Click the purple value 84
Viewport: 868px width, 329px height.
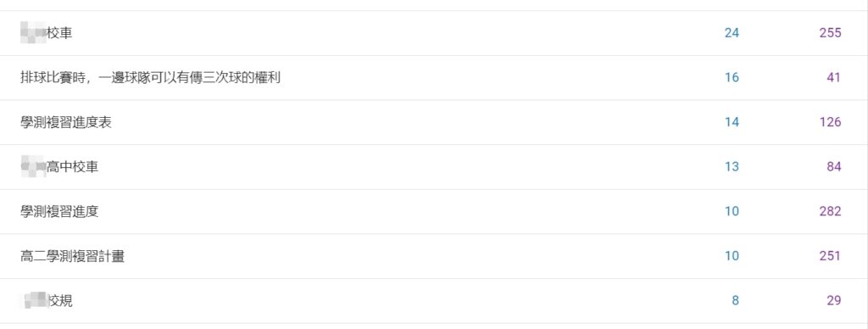point(834,167)
